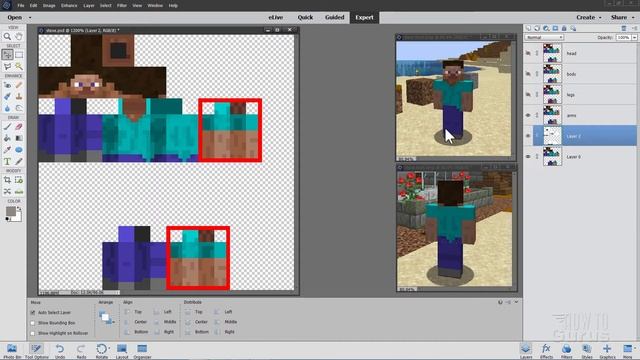Select the Recompose tool
The height and width of the screenshot is (360, 640).
[19, 180]
